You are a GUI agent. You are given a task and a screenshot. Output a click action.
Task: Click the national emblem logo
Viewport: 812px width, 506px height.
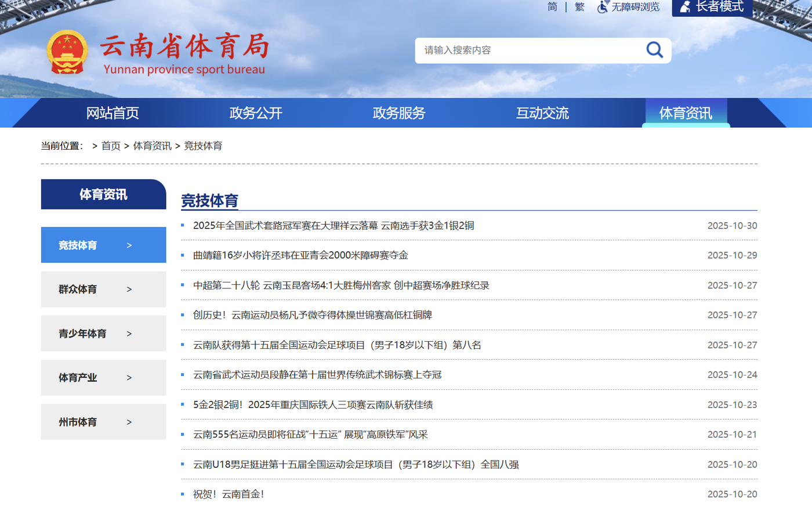pyautogui.click(x=67, y=52)
